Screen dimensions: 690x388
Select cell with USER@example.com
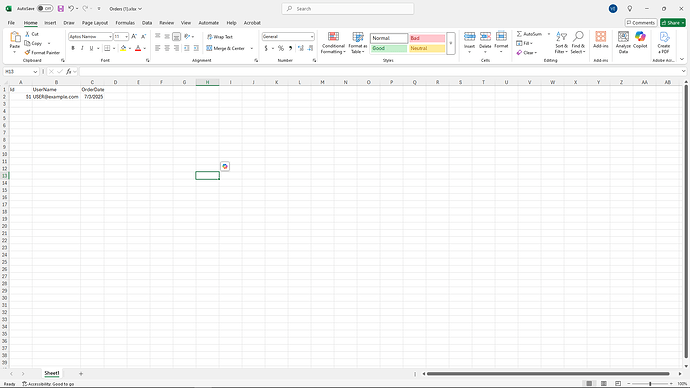point(56,96)
